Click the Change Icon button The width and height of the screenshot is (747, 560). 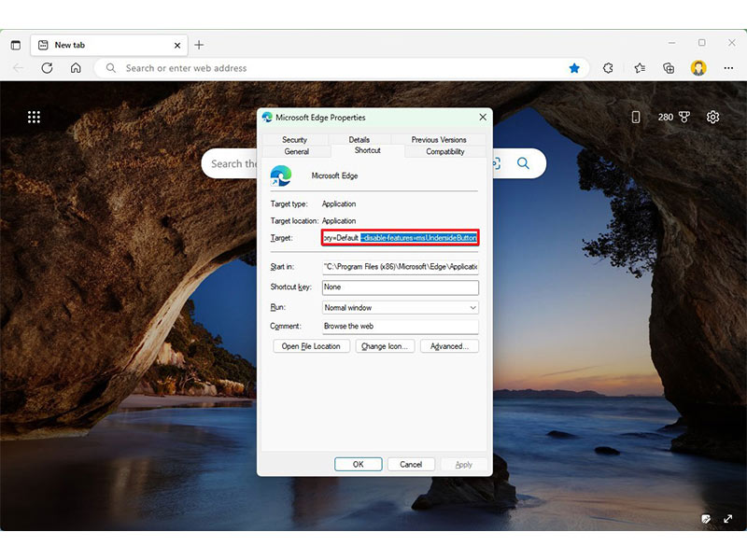[385, 346]
